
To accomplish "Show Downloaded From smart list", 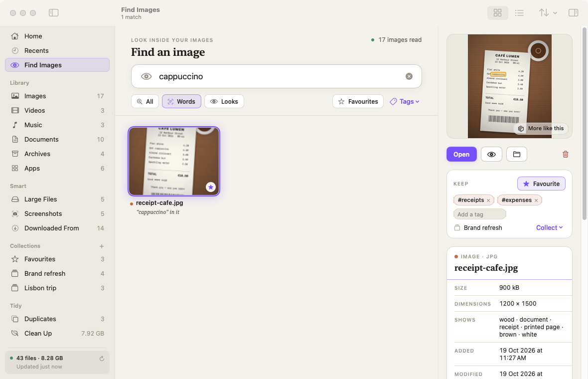I will point(57,228).
